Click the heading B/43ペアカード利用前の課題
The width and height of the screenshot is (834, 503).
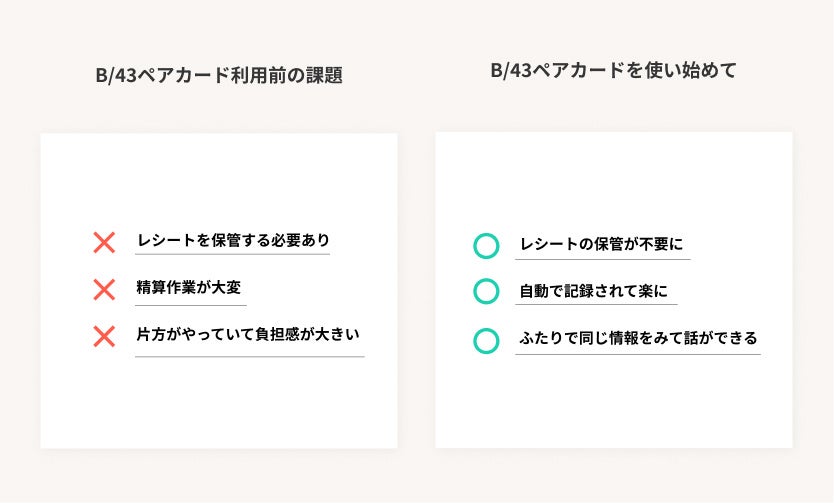pos(217,75)
